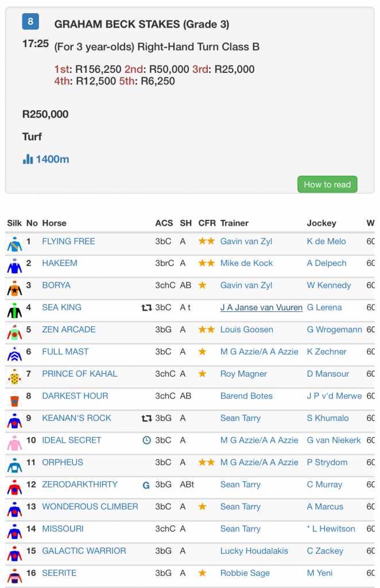The image size is (380, 588).
Task: Select jockey G Lerena's profile link
Action: click(x=324, y=308)
